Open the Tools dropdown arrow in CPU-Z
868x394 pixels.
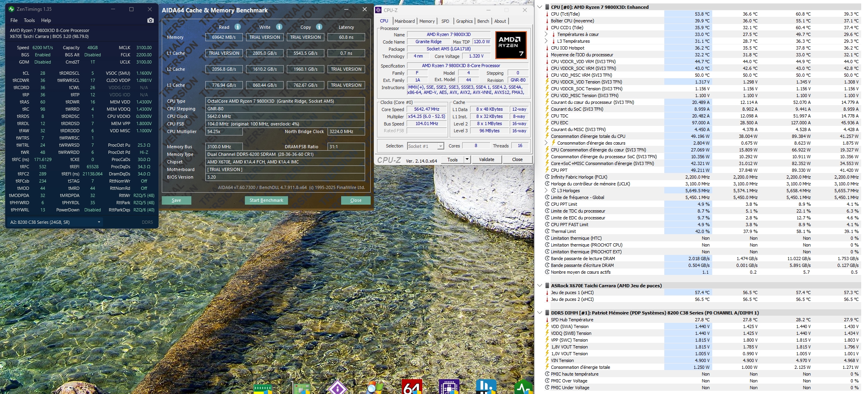[467, 159]
